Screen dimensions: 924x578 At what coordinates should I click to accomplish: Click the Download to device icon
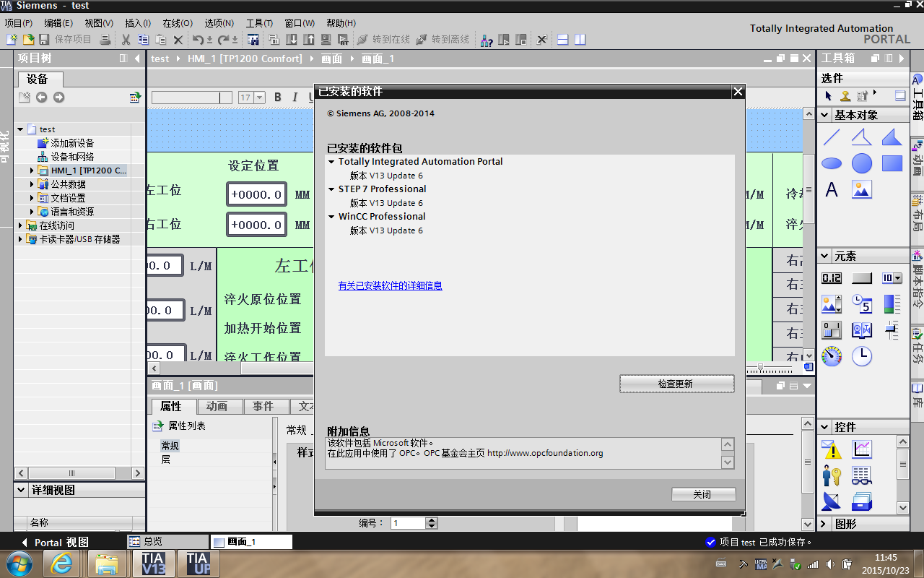[292, 39]
